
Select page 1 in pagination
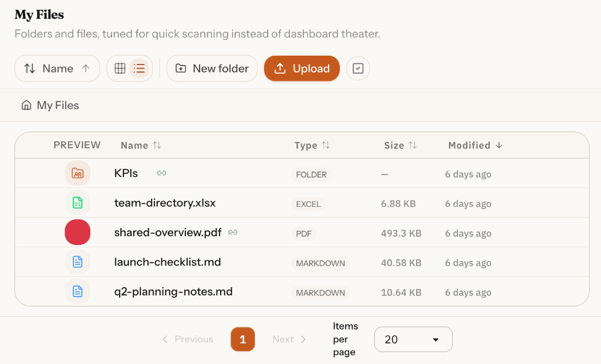[242, 339]
